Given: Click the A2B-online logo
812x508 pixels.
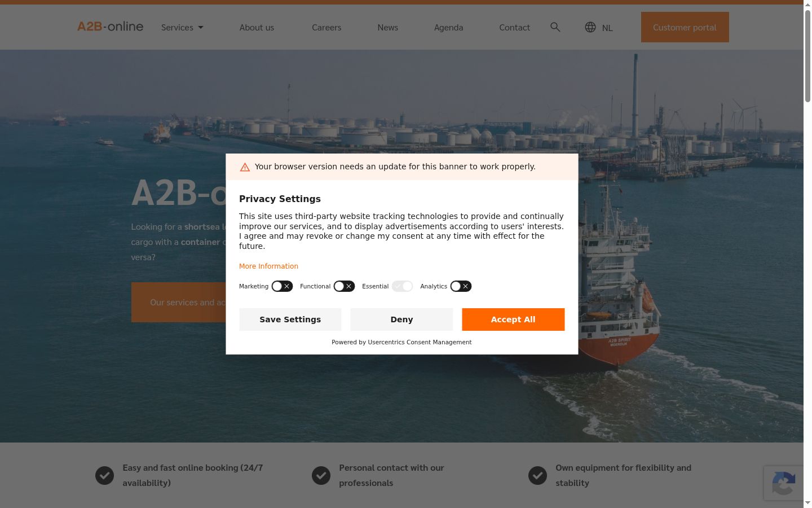Looking at the screenshot, I should coord(110,27).
